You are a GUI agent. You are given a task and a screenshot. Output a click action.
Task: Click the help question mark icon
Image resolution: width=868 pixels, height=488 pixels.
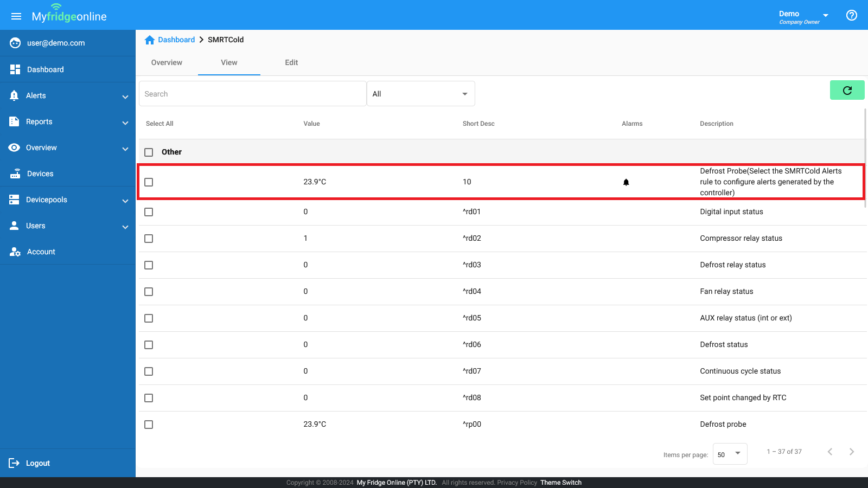pyautogui.click(x=852, y=15)
